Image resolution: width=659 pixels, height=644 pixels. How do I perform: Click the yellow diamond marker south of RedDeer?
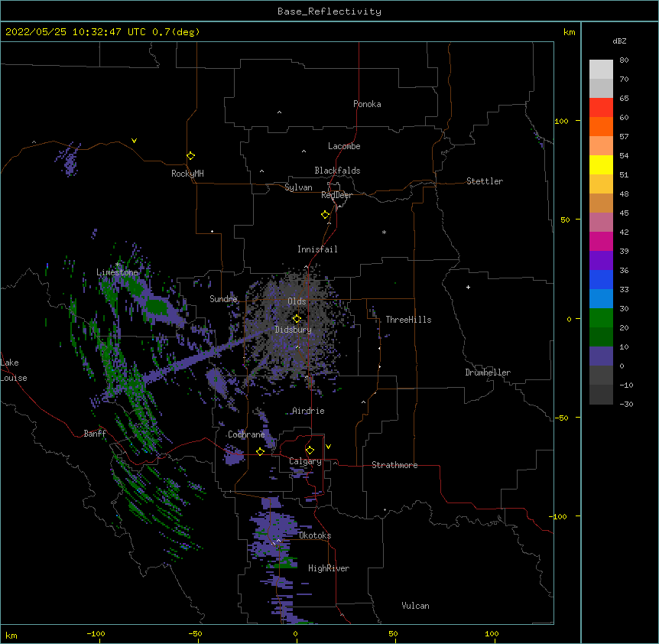click(x=325, y=214)
